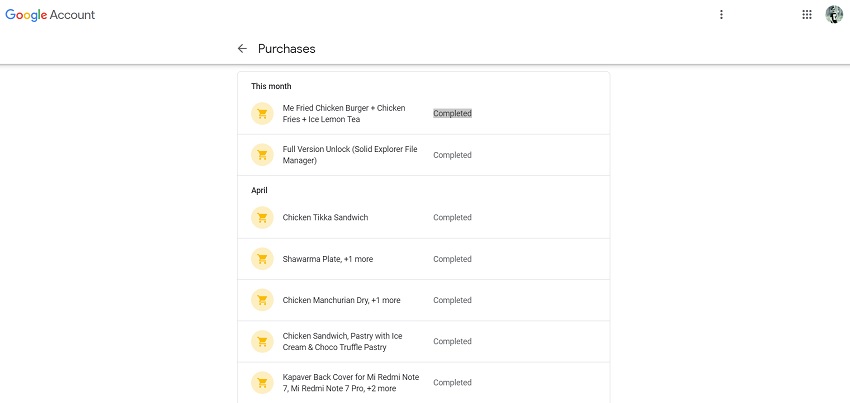
Task: Open the three-dot more options menu
Action: [x=721, y=15]
